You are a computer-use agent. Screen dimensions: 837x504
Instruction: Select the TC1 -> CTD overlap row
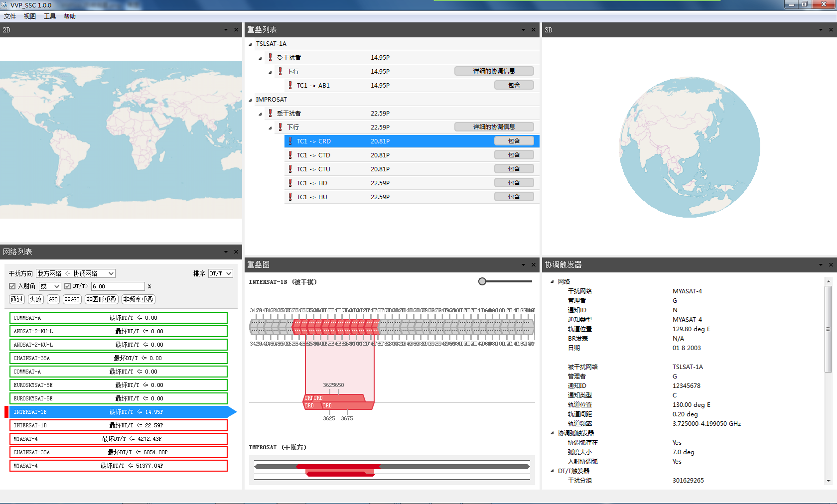tap(412, 155)
